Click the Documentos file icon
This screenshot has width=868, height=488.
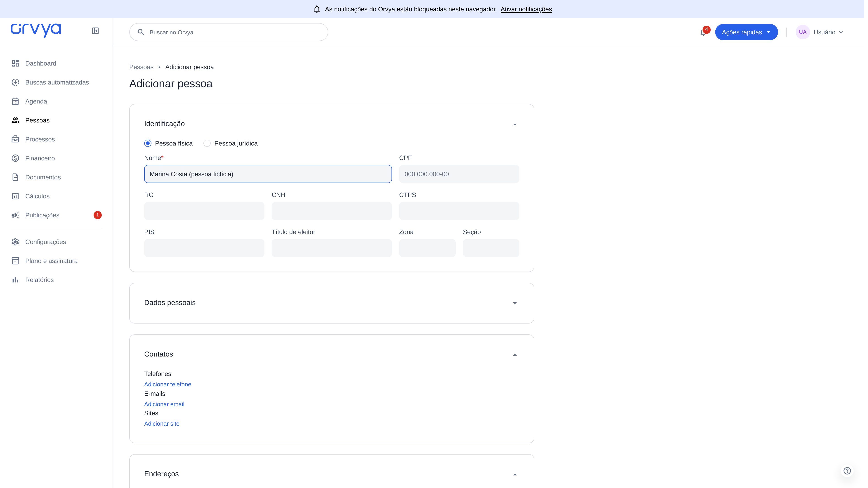point(15,177)
